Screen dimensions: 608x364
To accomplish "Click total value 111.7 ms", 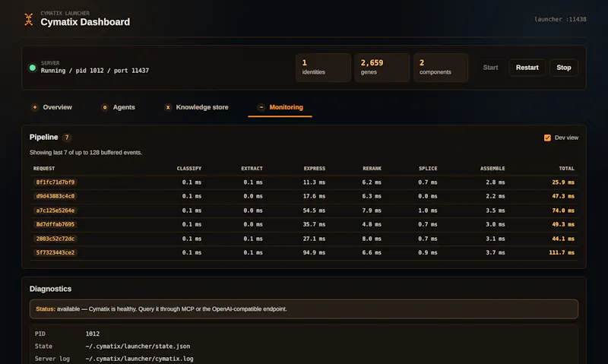I will coord(562,253).
